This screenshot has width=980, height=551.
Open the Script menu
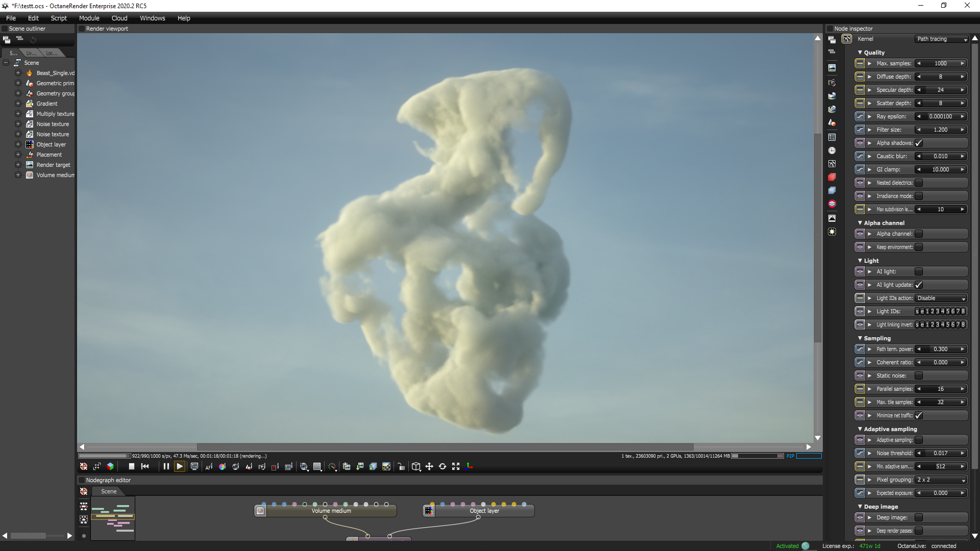point(59,18)
